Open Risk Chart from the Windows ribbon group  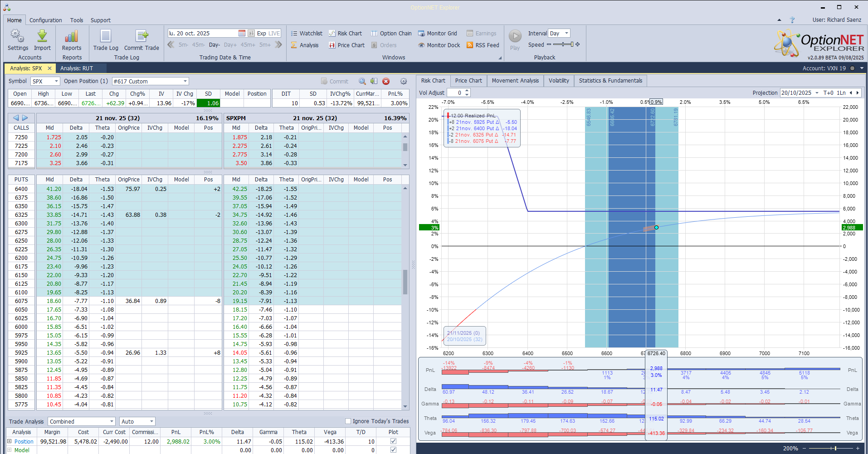coord(345,33)
